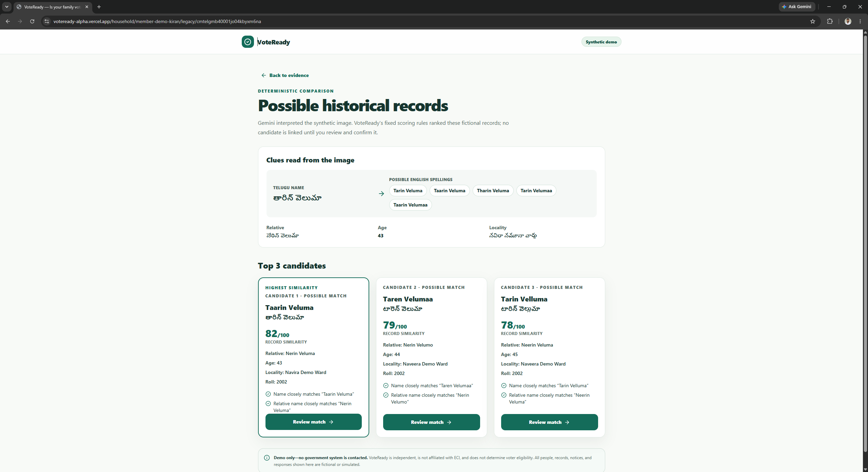Open the browser extensions puzzle icon

[x=830, y=21]
